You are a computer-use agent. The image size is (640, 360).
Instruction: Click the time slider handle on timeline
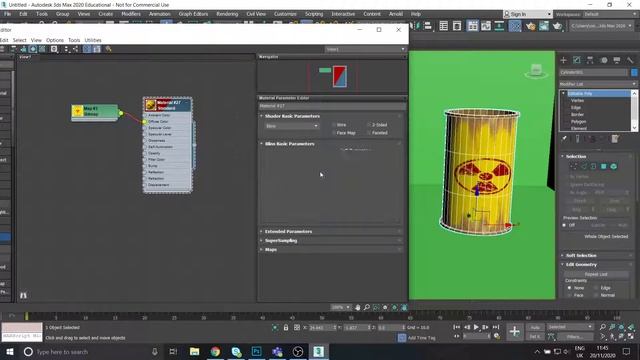point(27,316)
